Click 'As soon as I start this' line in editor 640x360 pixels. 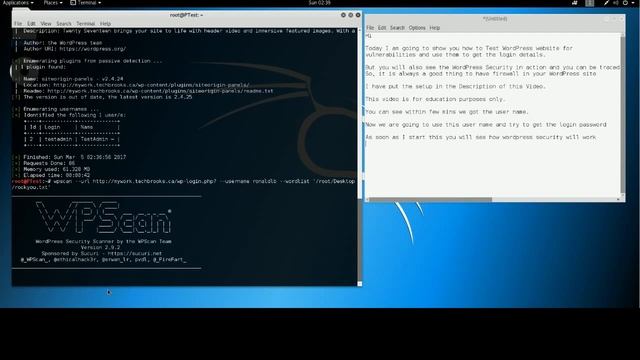[481, 137]
